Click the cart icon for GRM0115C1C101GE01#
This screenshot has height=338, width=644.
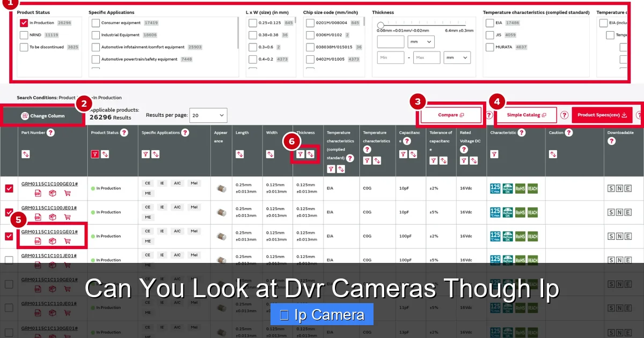pos(67,241)
